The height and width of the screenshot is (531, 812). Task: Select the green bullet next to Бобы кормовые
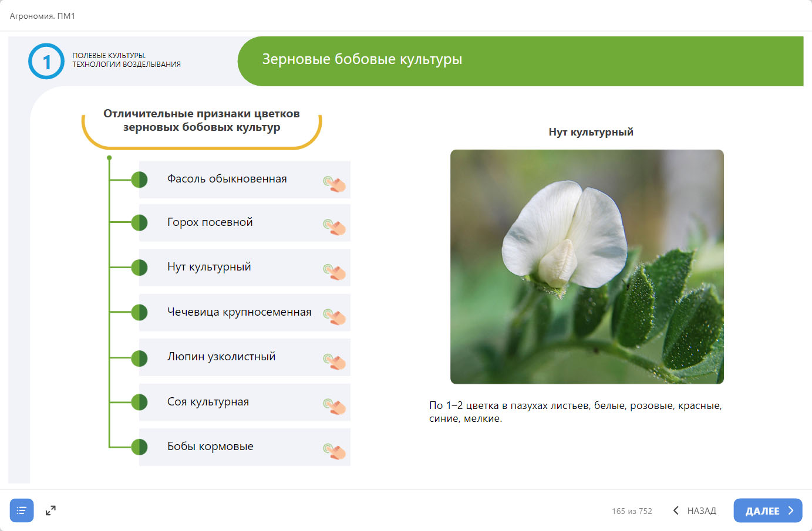[x=139, y=447]
